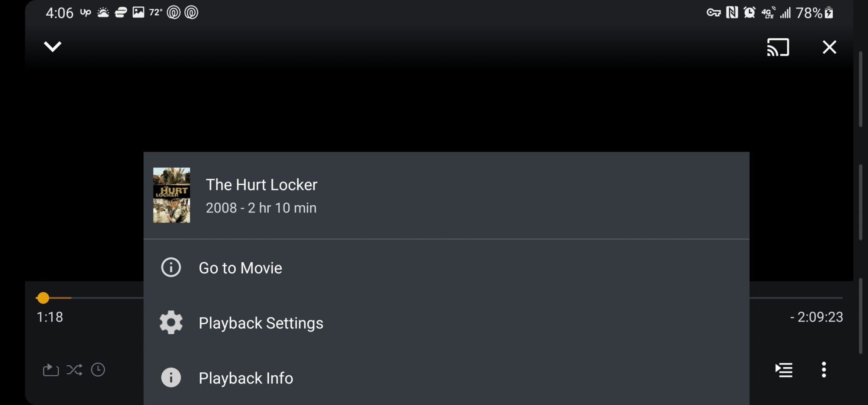Dismiss the player using the X
Image resolution: width=868 pixels, height=405 pixels.
tap(829, 47)
